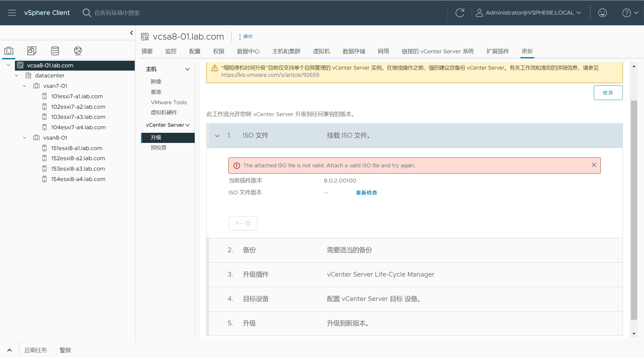Click the disabled 下一页 button

click(x=243, y=223)
